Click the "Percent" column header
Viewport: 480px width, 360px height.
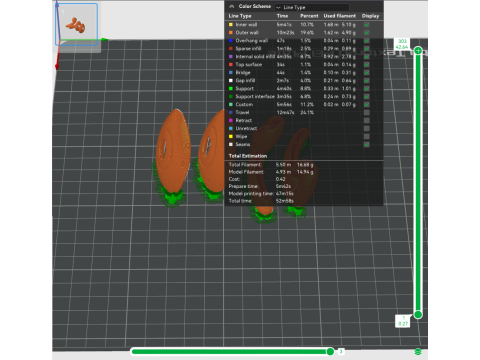(x=309, y=16)
